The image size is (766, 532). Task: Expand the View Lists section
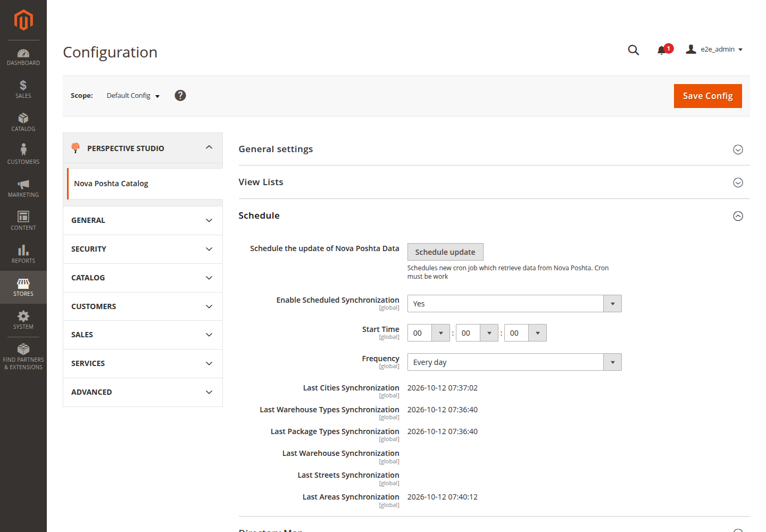point(494,182)
